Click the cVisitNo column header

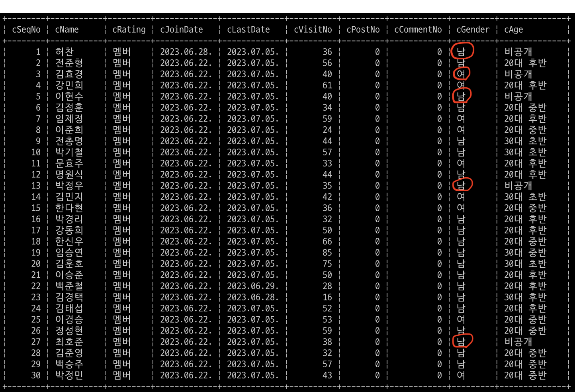click(x=313, y=29)
